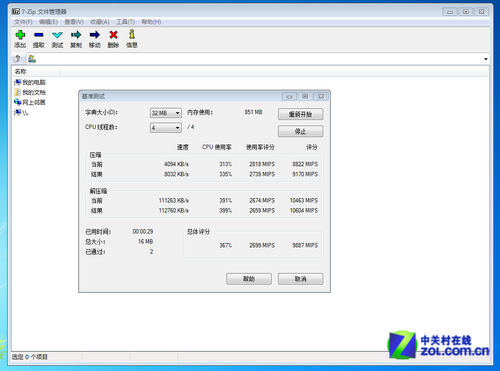
Task: Click decompression result speed 112760 KB/s
Action: click(174, 211)
